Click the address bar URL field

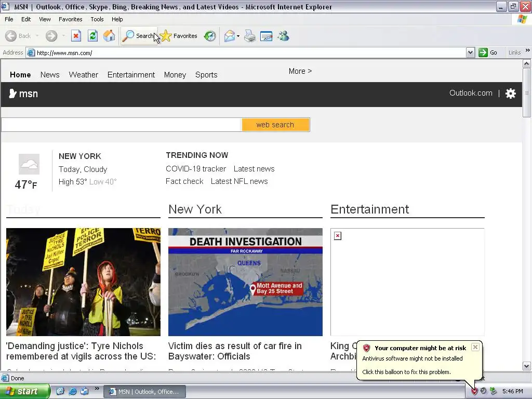click(246, 52)
